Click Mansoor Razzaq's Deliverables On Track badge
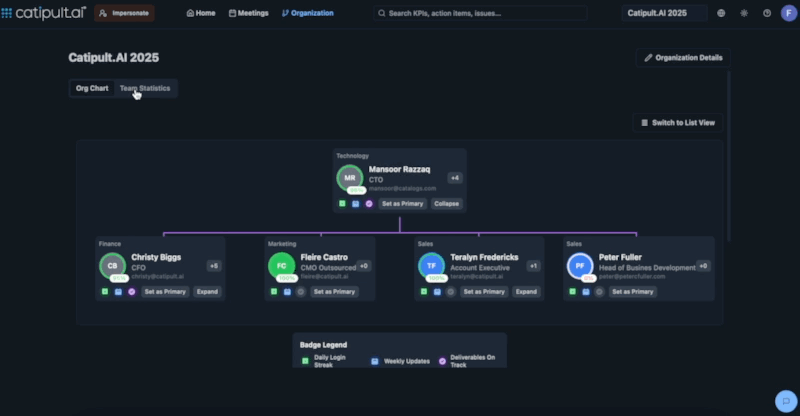Screen dimensions: 800x416 [369, 203]
